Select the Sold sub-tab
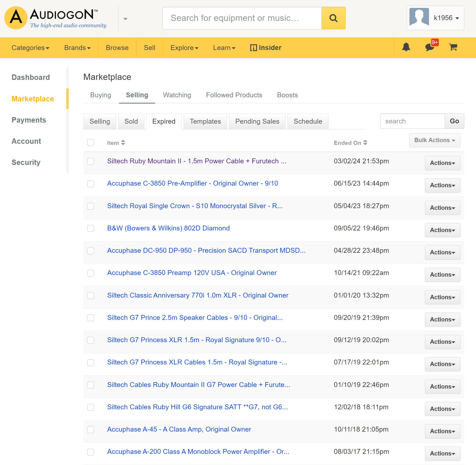476x465 pixels. [x=131, y=121]
